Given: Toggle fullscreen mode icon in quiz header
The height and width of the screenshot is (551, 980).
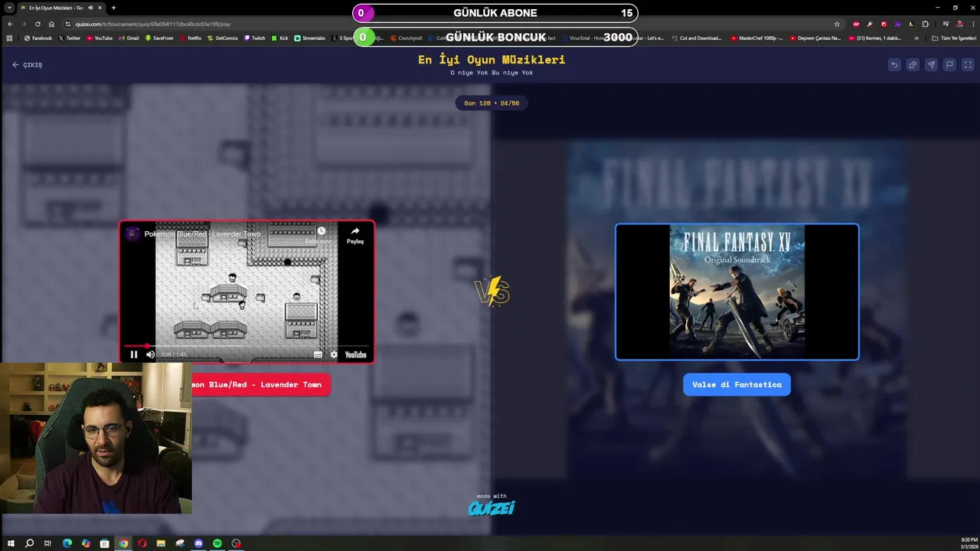Looking at the screenshot, I should pyautogui.click(x=968, y=65).
